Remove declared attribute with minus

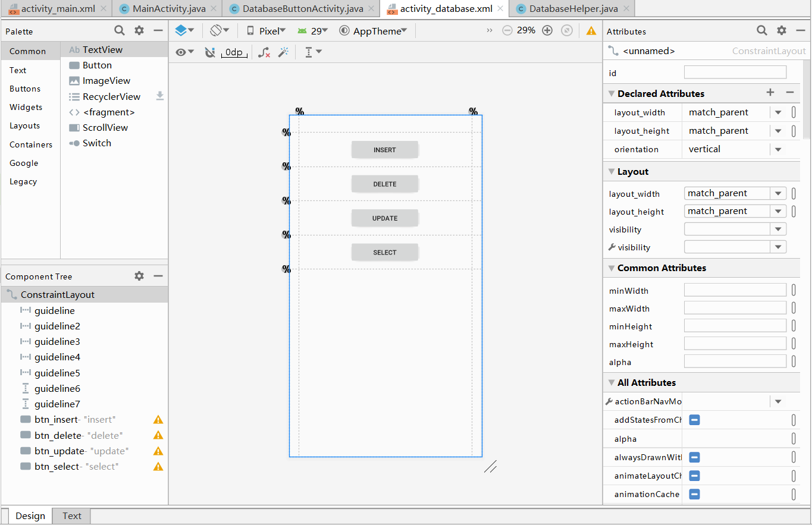(x=790, y=92)
